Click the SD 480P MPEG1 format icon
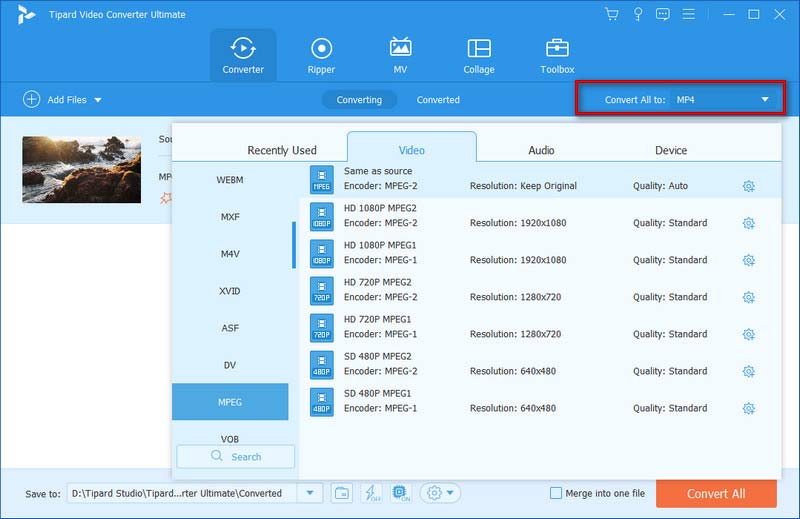The height and width of the screenshot is (519, 800). click(x=321, y=402)
